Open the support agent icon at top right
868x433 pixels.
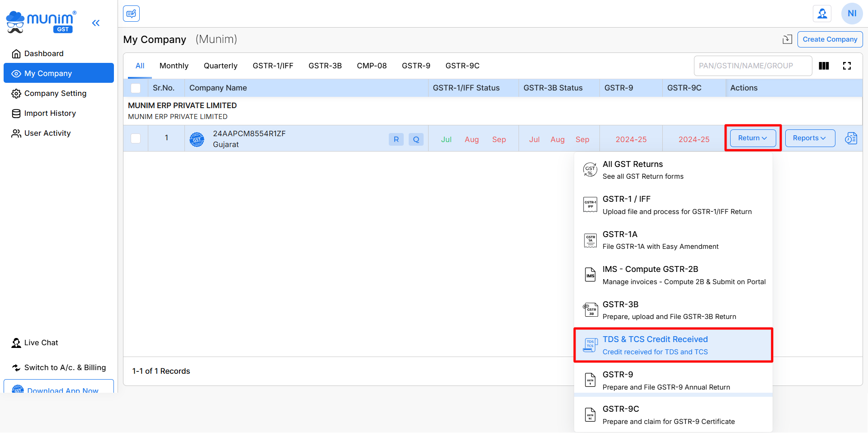point(822,14)
